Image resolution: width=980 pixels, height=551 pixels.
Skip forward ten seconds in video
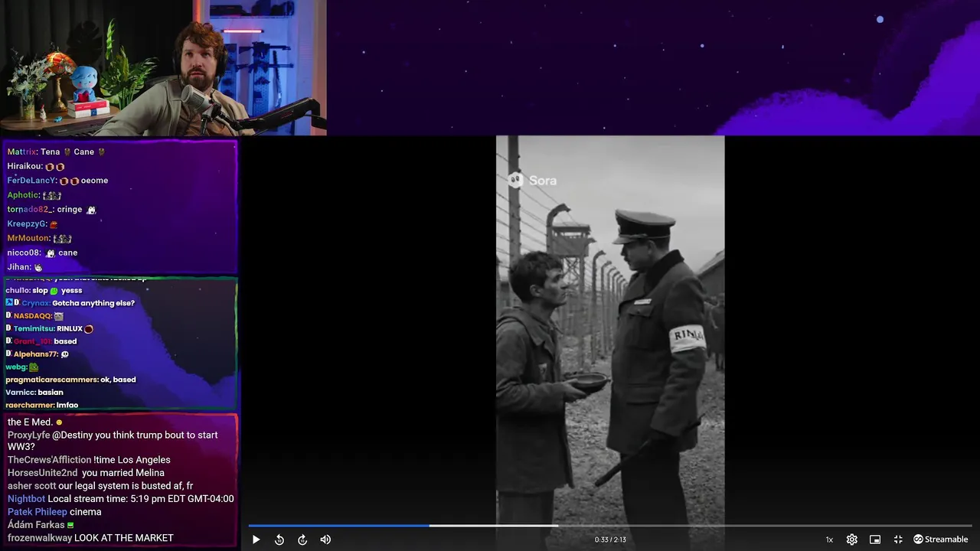coord(302,540)
